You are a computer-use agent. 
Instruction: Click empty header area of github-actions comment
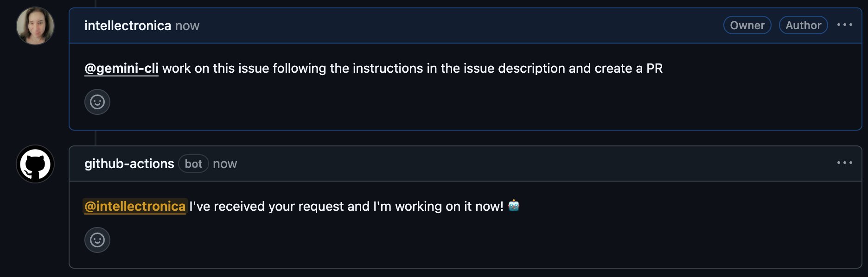click(x=510, y=164)
